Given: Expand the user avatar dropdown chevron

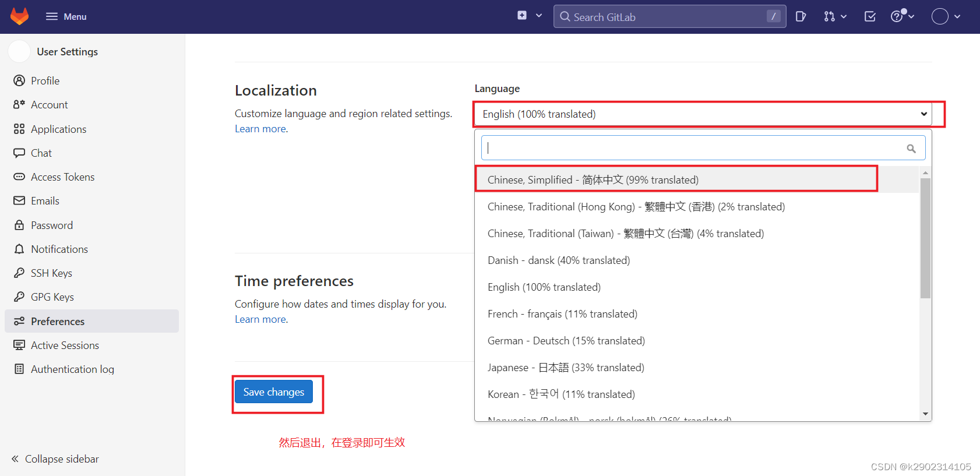Looking at the screenshot, I should click(x=957, y=16).
